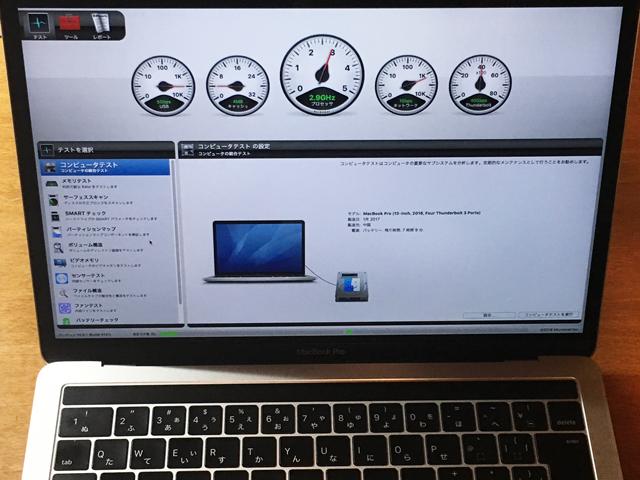Click the MacBook Pro (13-inch, 2016) model text
The width and height of the screenshot is (640, 480).
[x=422, y=213]
